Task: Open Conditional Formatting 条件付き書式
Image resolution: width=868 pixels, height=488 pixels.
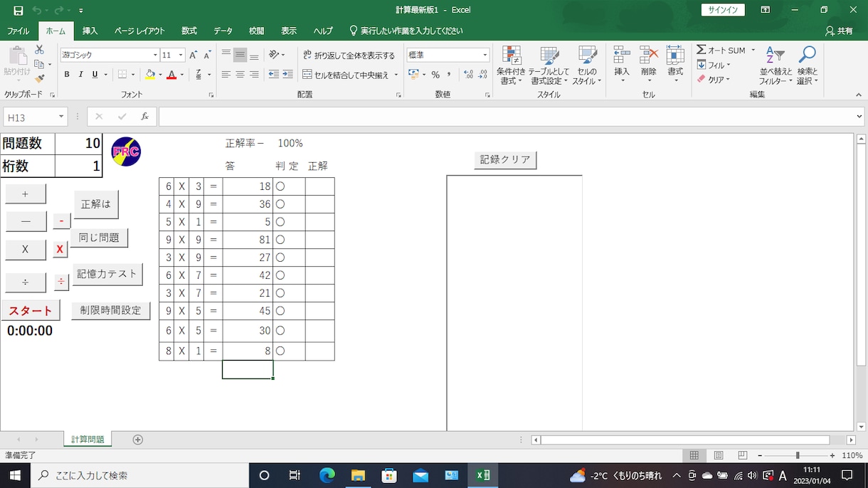Action: 511,65
